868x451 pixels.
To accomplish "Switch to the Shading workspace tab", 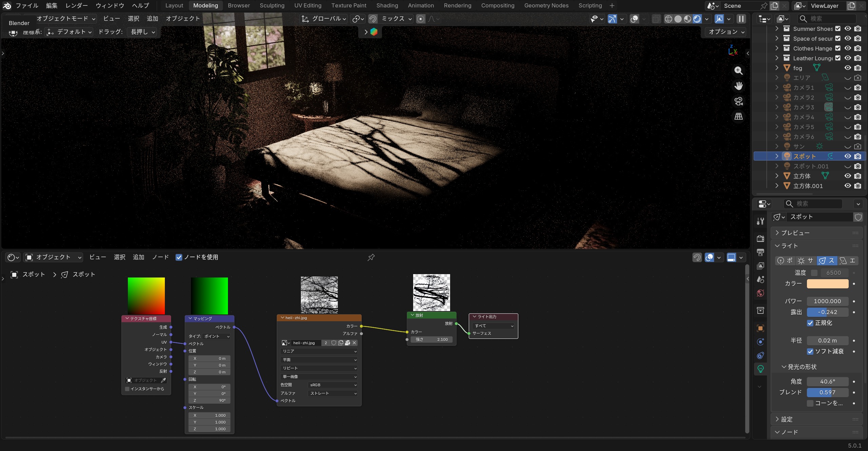I will [387, 5].
